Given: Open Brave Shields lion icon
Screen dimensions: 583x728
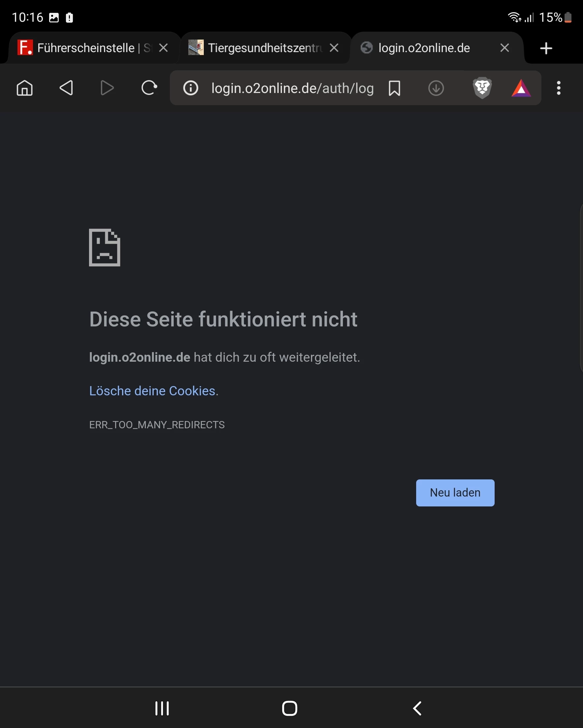Looking at the screenshot, I should [x=482, y=88].
